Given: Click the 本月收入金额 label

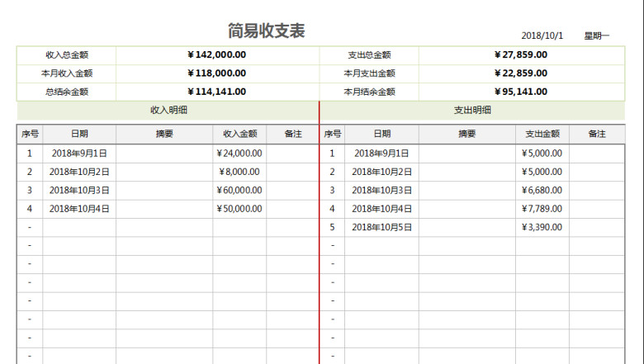Looking at the screenshot, I should [67, 73].
